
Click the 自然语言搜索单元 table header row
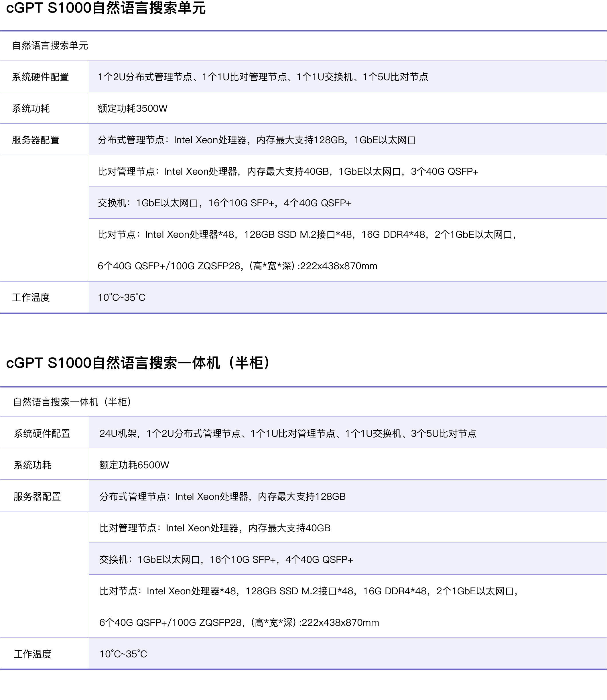click(50, 46)
